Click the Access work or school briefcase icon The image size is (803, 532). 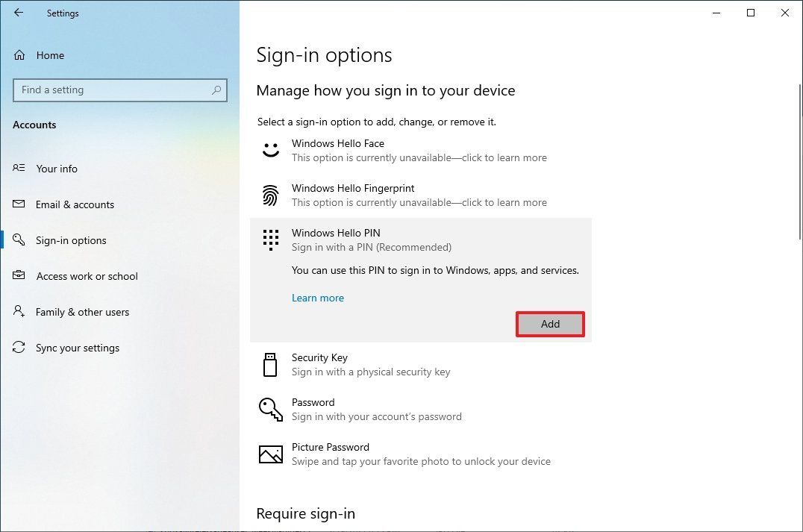(x=19, y=276)
